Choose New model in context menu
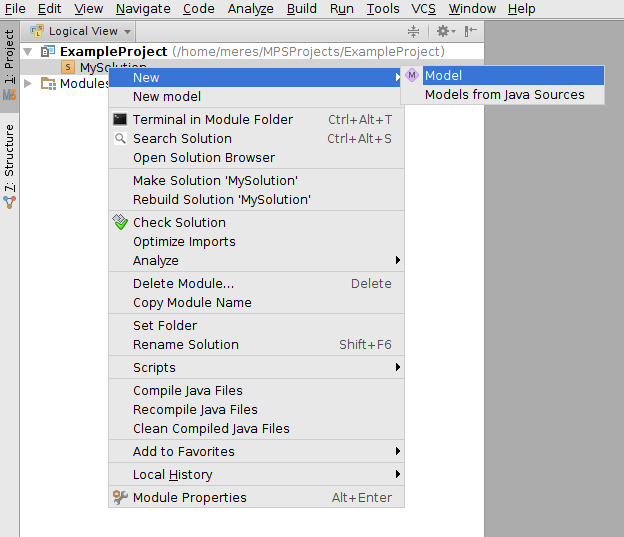Viewport: 624px width, 537px height. point(256,96)
